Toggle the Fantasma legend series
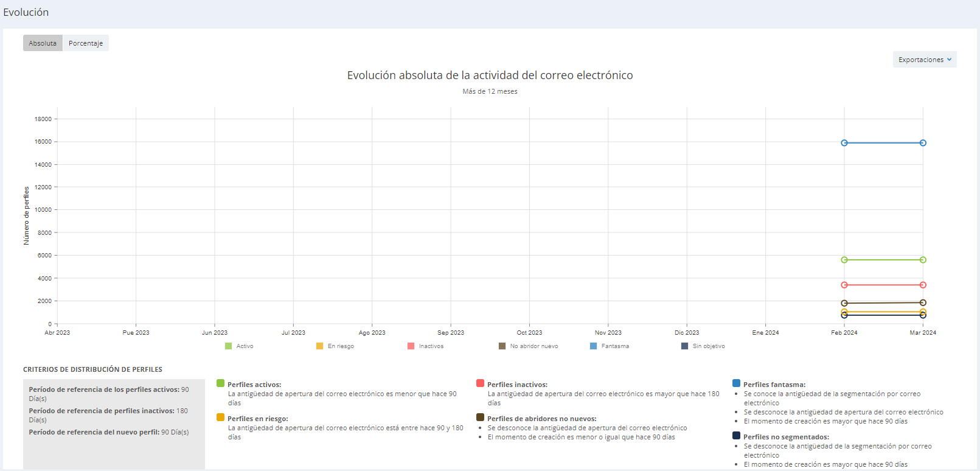This screenshot has width=980, height=471. pyautogui.click(x=610, y=346)
